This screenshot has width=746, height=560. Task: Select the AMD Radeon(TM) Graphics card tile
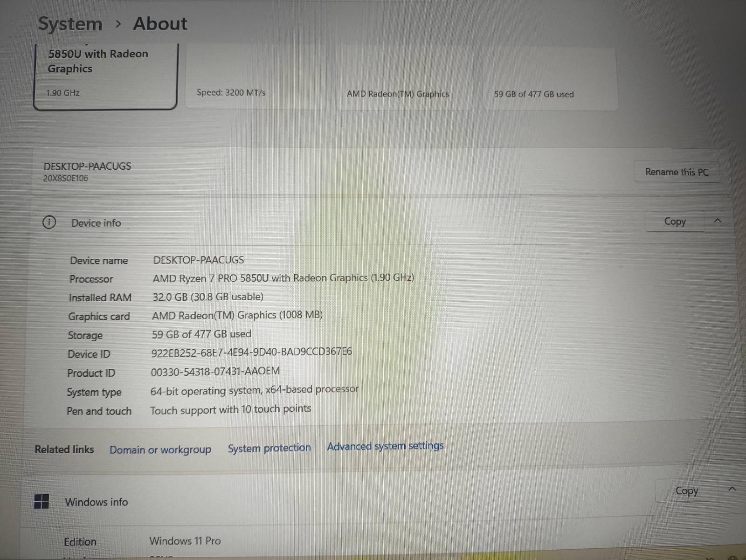(x=405, y=77)
